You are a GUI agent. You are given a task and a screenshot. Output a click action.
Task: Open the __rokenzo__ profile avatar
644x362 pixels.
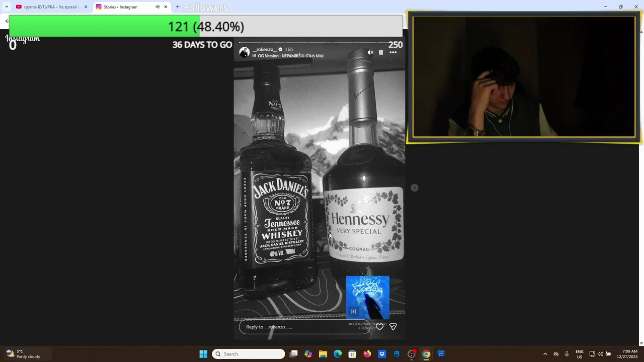click(245, 52)
